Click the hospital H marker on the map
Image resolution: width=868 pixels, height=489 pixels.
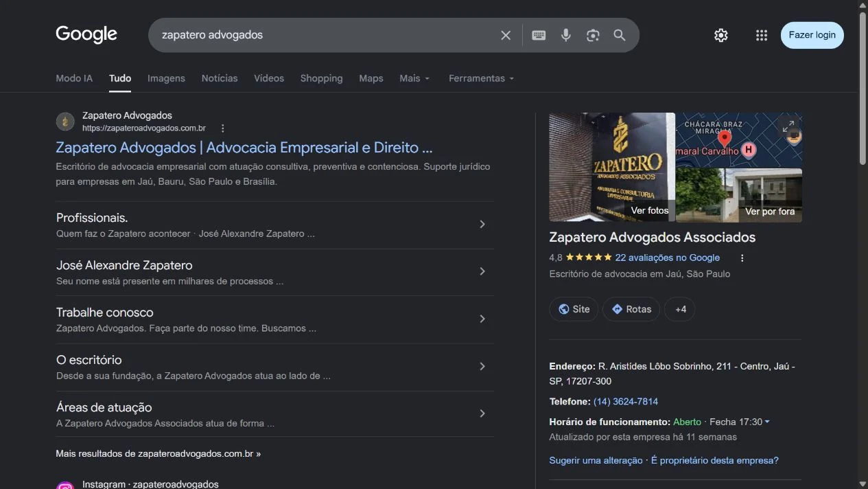[749, 148]
